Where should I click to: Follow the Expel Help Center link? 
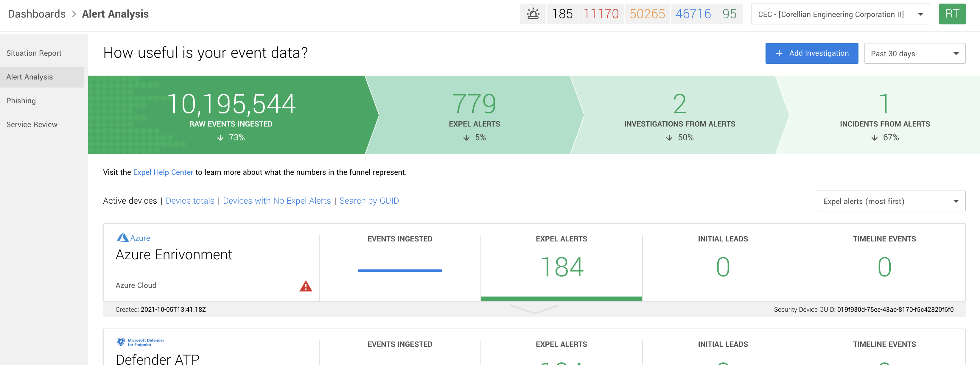click(163, 172)
